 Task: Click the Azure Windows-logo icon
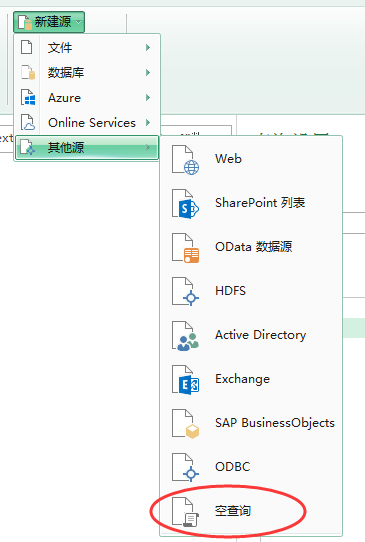pyautogui.click(x=28, y=97)
